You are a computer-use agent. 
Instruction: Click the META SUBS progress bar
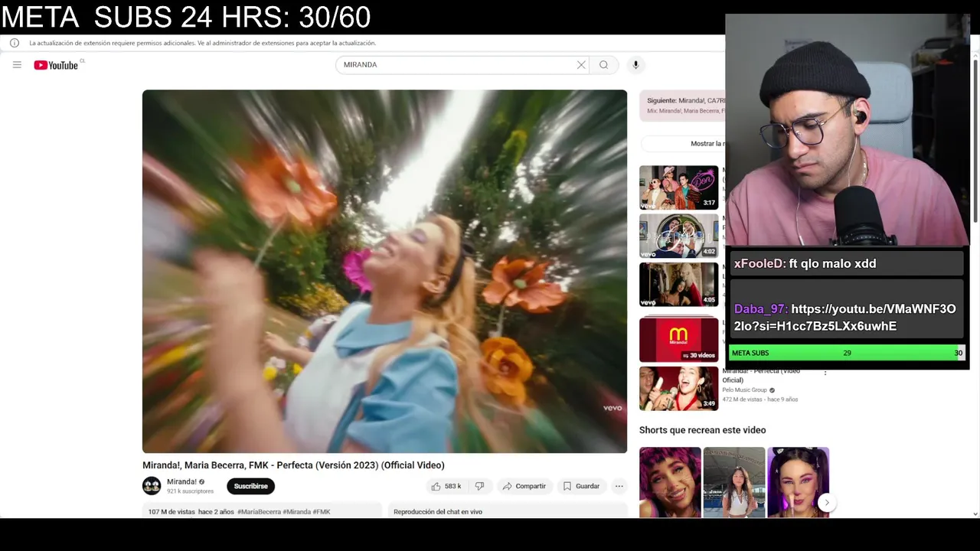click(x=847, y=353)
